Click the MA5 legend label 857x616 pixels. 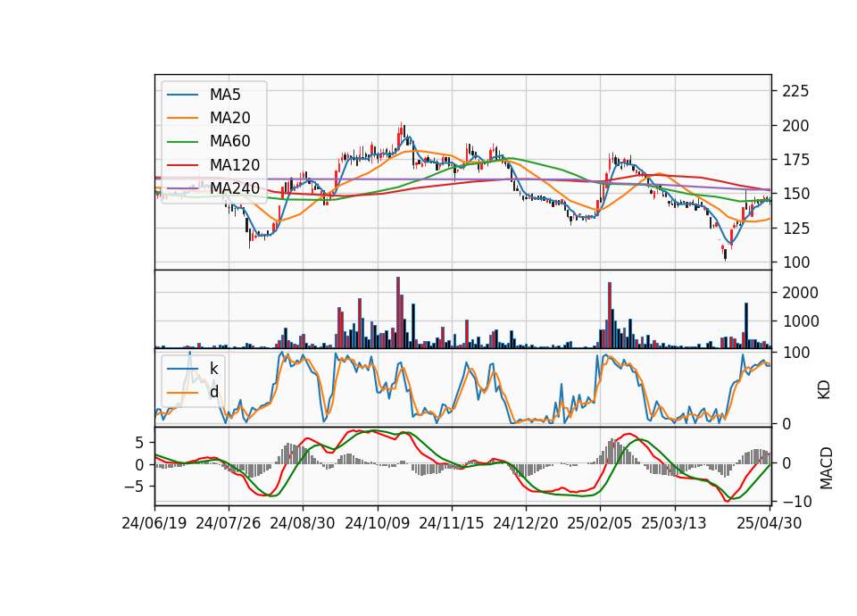(225, 95)
